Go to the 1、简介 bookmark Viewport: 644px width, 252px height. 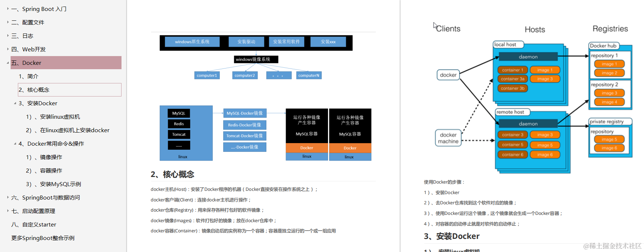click(x=28, y=76)
